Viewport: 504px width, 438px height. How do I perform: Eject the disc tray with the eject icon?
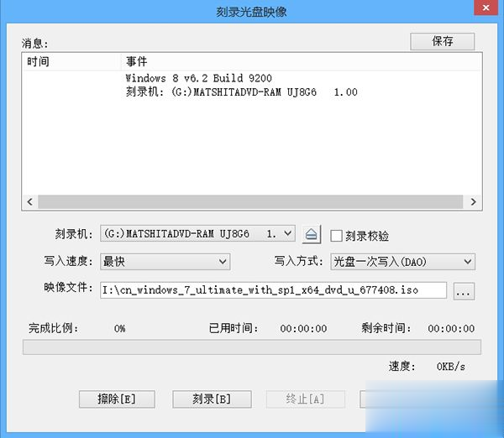(x=311, y=234)
